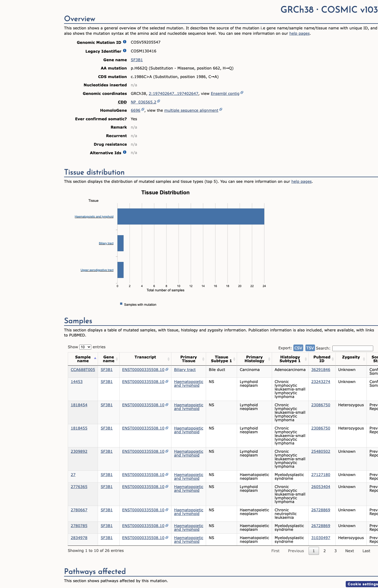The image size is (378, 588).
Task: Click transcript external icon in 2309892 row
Action: click(x=167, y=451)
